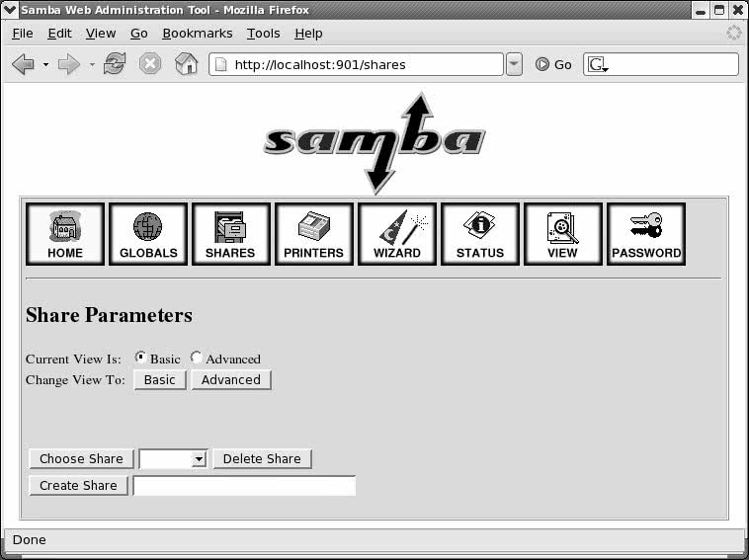This screenshot has height=560, width=749.
Task: Focus the browser search box
Action: coord(661,64)
